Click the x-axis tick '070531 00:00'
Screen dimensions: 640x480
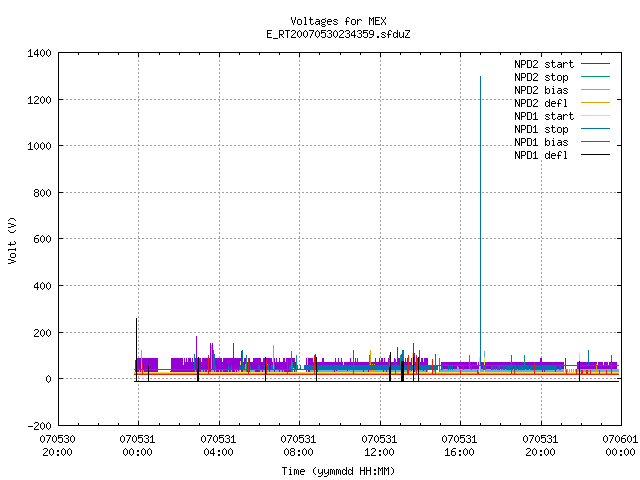coord(138,446)
